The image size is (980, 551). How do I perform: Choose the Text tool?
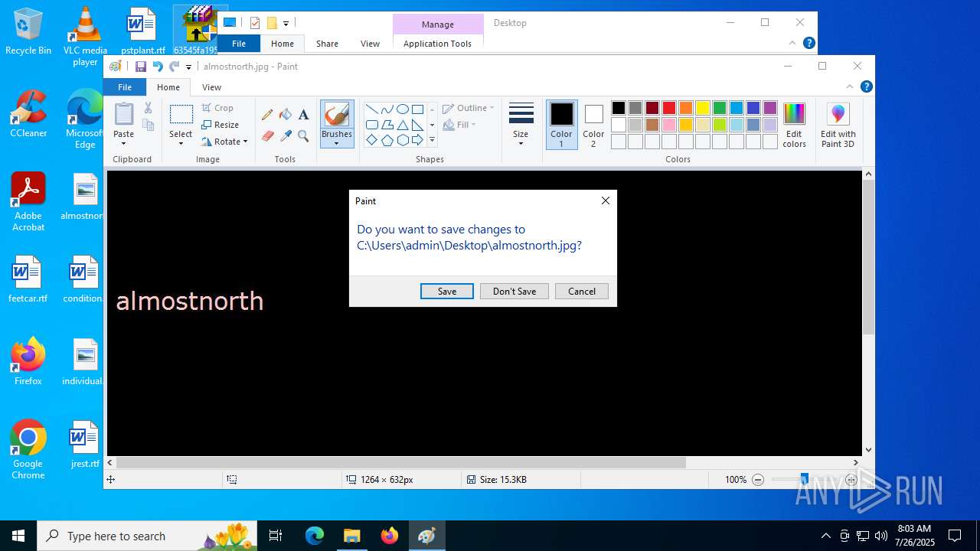pos(303,115)
